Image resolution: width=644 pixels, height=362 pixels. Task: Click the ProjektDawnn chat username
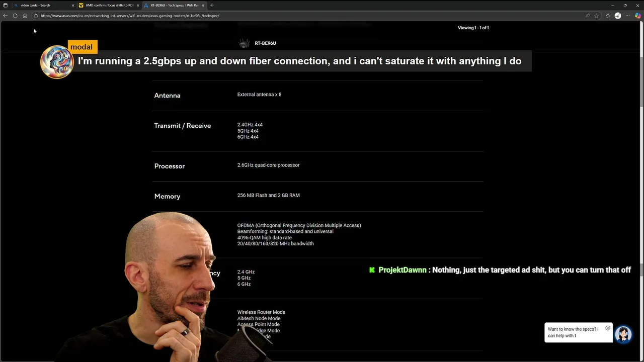click(x=403, y=270)
